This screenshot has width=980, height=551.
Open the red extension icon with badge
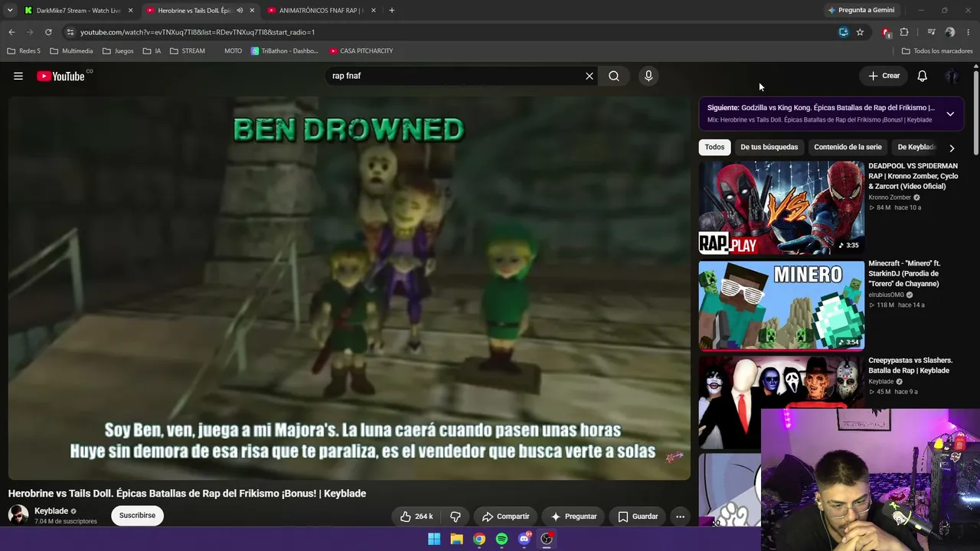click(x=886, y=32)
